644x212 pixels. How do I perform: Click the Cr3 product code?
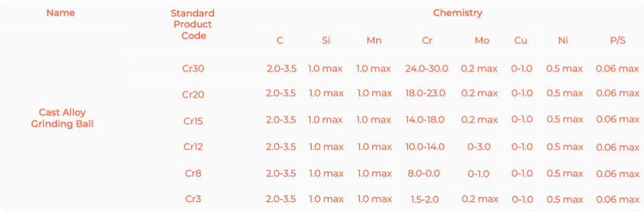pos(193,199)
